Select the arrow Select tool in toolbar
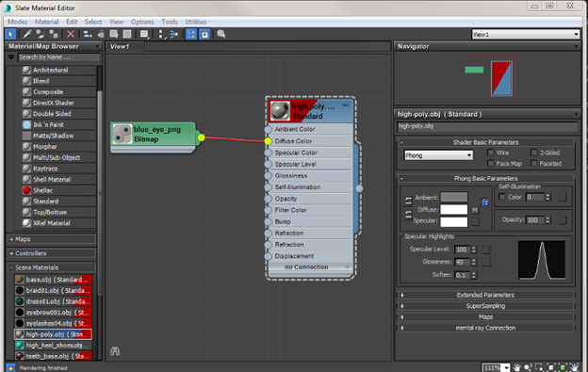The image size is (588, 372). pos(10,34)
